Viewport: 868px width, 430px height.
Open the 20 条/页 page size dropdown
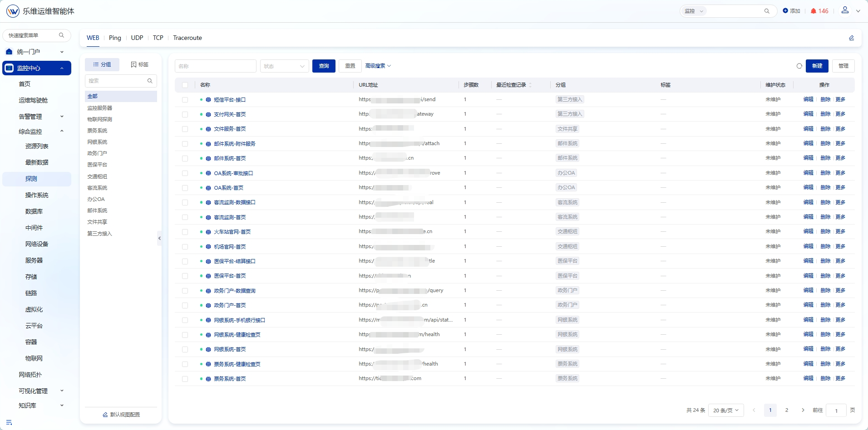(x=726, y=410)
